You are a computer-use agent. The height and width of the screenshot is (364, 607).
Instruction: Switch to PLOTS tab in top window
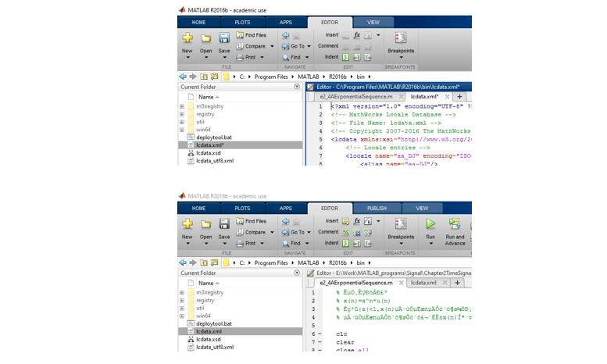(242, 23)
